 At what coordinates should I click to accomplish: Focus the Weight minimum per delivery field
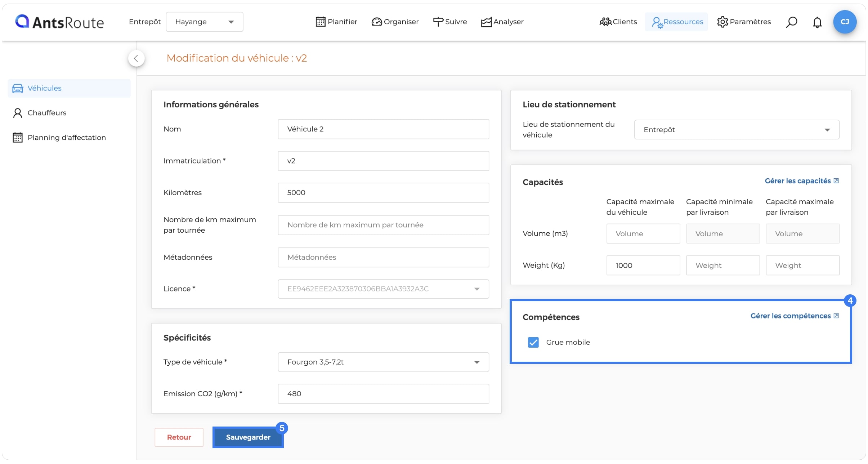723,266
